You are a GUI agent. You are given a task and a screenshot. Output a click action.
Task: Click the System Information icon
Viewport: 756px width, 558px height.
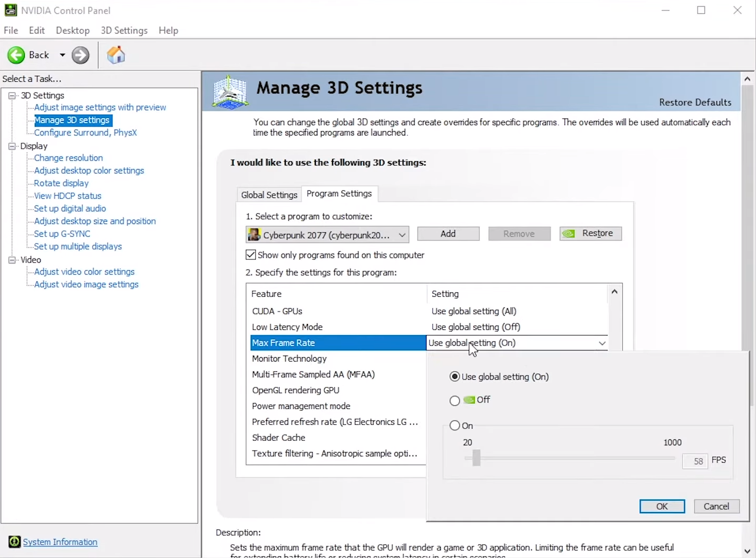pos(14,542)
